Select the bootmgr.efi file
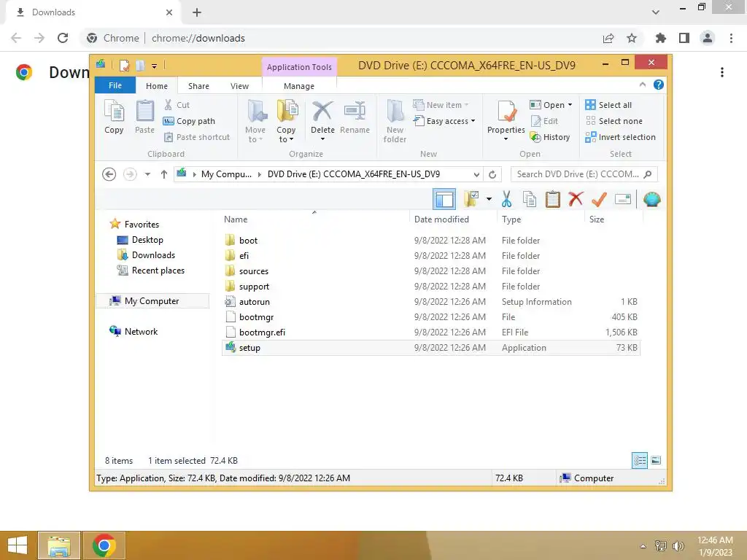 coord(431,332)
